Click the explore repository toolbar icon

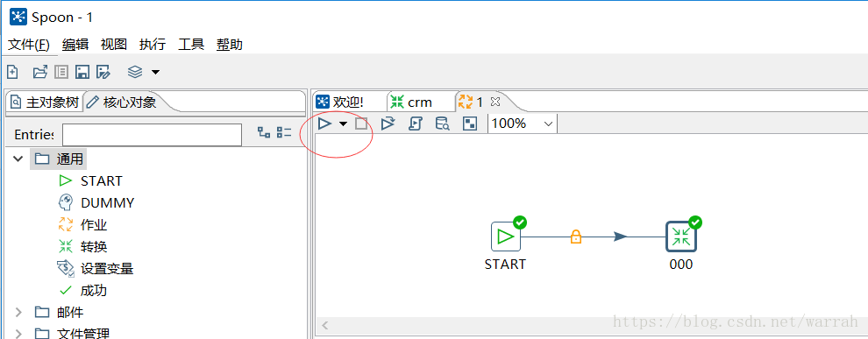61,72
